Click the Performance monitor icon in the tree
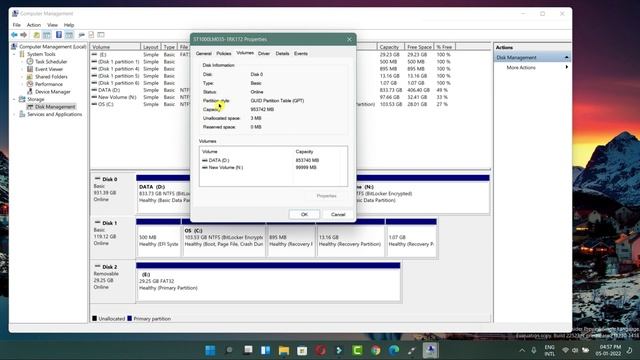 pos(30,84)
